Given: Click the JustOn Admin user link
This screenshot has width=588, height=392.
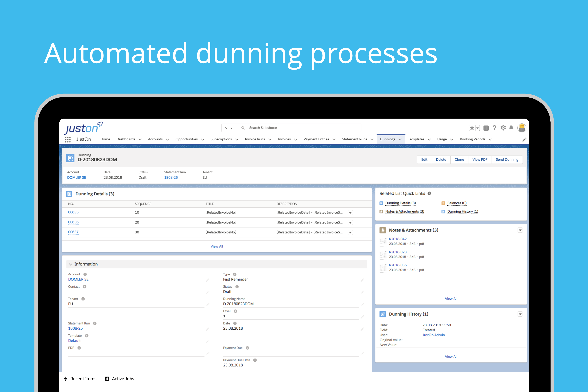Looking at the screenshot, I should click(x=434, y=335).
